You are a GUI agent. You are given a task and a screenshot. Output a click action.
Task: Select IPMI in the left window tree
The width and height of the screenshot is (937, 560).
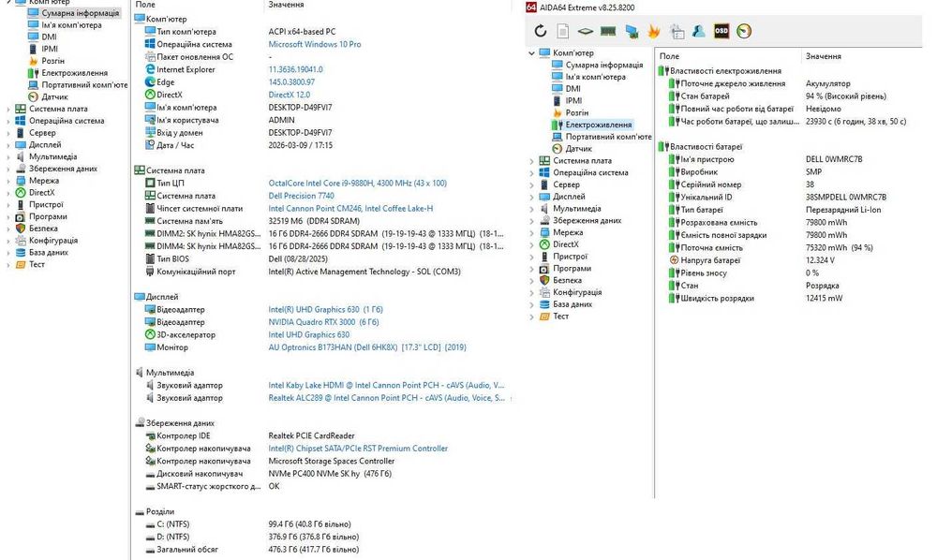50,49
